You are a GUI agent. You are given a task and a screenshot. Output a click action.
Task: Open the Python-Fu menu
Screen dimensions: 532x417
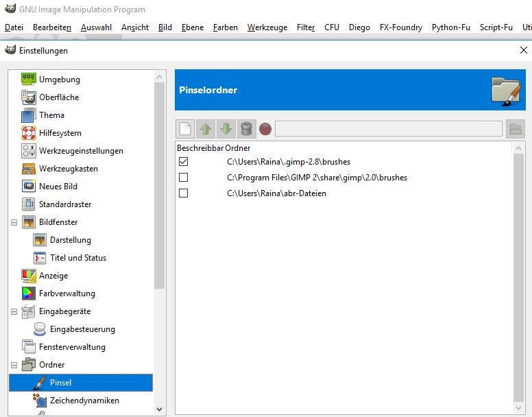(x=451, y=27)
